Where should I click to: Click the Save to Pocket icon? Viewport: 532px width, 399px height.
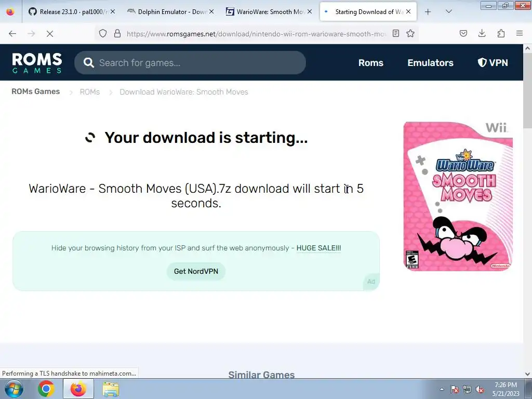pyautogui.click(x=463, y=33)
